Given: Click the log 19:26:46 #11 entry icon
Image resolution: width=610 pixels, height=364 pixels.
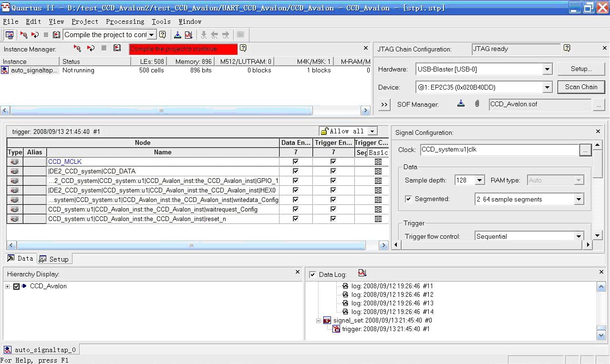Looking at the screenshot, I should coord(345,286).
